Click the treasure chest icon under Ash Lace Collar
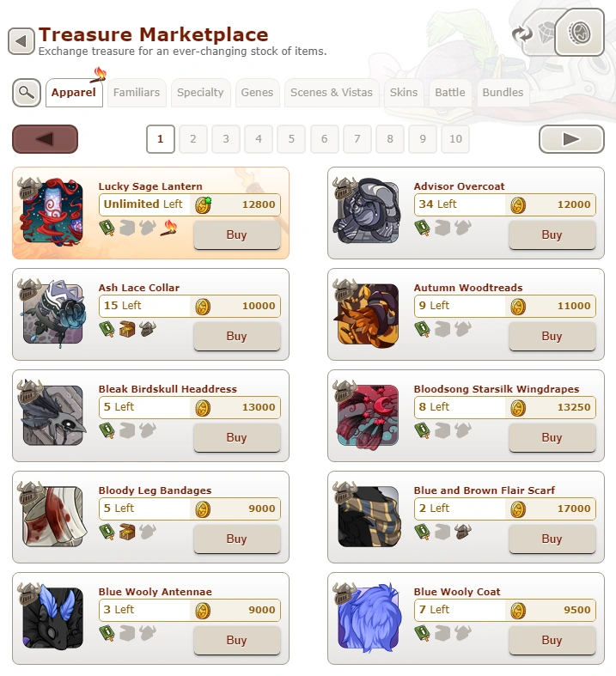616x676 pixels. point(127,329)
